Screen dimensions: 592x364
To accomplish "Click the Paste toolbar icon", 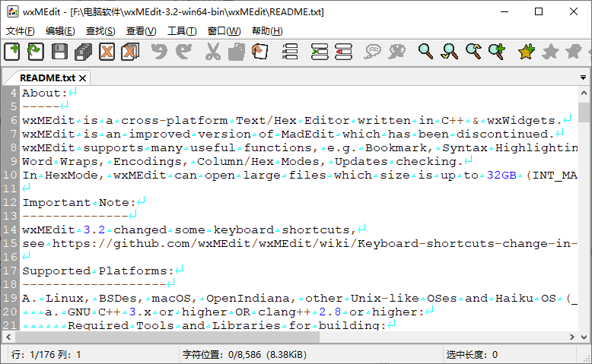I will 259,52.
